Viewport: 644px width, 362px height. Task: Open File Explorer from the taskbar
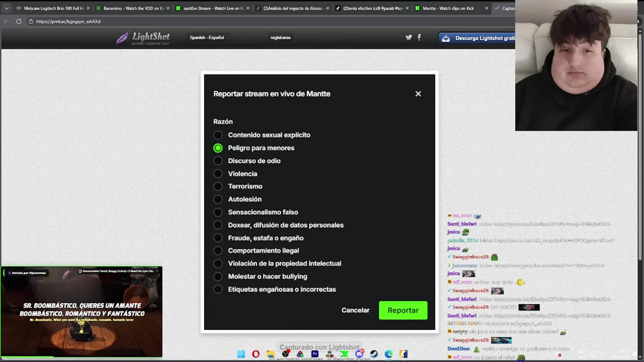pos(270,354)
